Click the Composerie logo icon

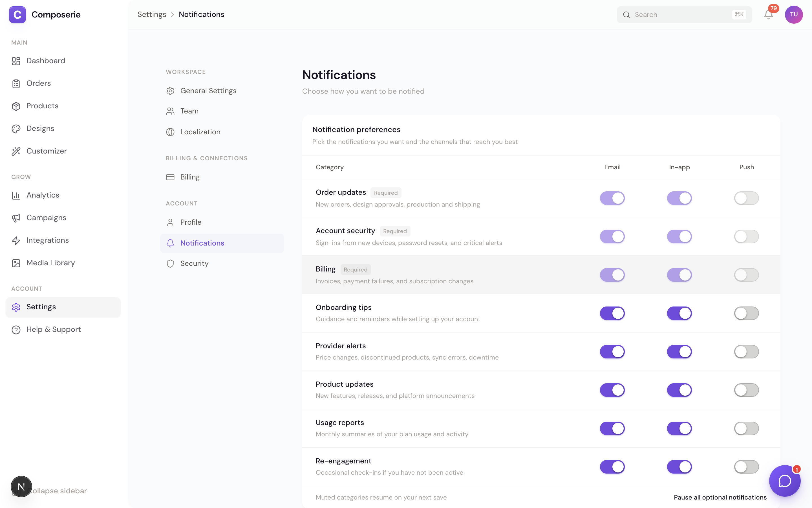point(17,14)
